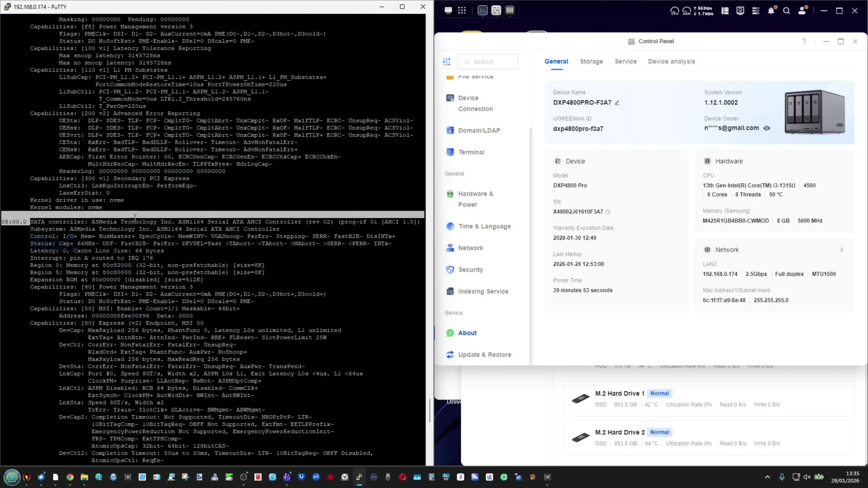Screen dimensions: 868x488
Task: Open the notifications bell in the top bar
Action: [x=771, y=11]
